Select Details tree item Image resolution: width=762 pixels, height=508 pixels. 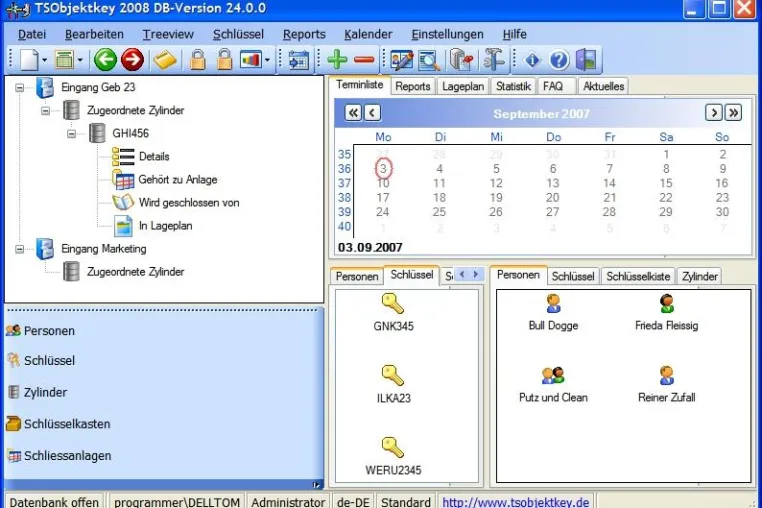point(154,157)
